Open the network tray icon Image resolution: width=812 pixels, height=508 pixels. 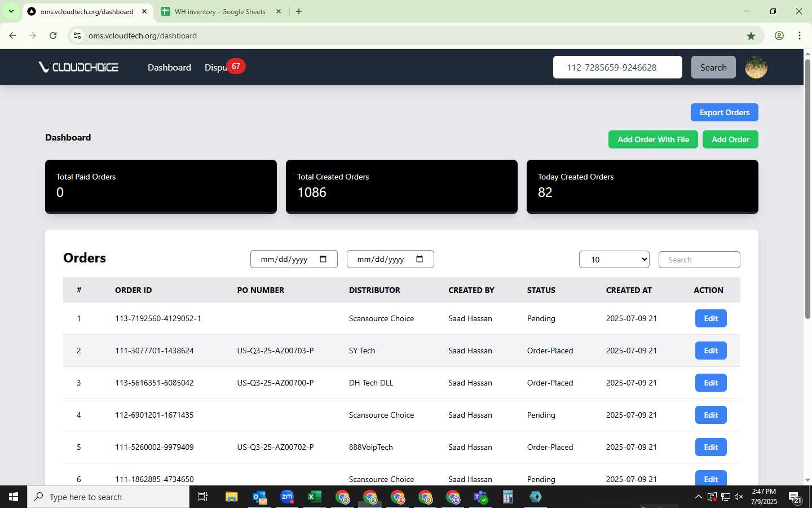(x=726, y=497)
